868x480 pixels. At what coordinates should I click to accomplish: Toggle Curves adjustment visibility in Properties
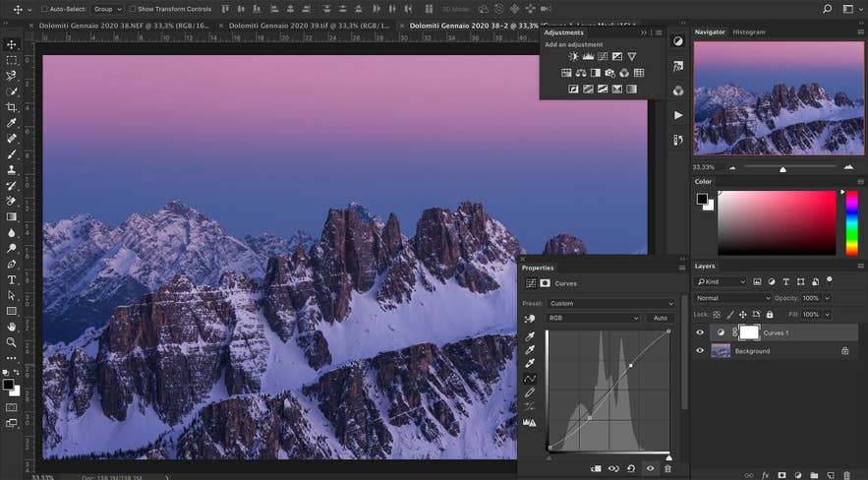click(x=650, y=468)
